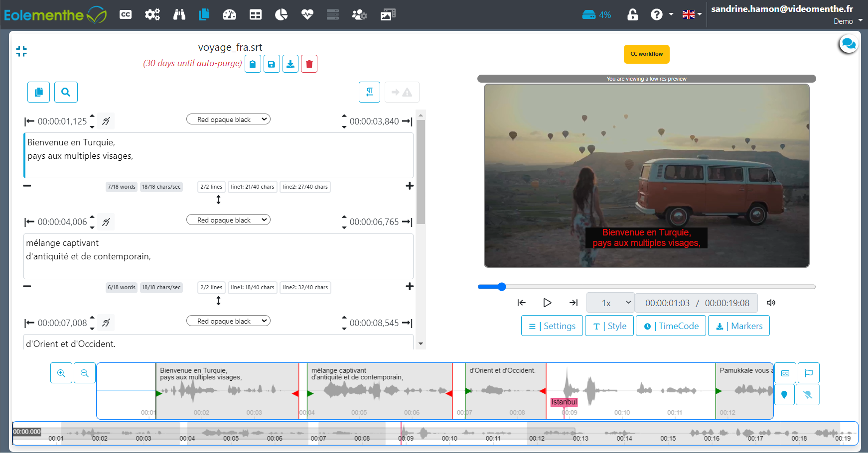Screen dimensions: 868x453
Task: Download the subtitle file via the download icon
Action: [290, 63]
